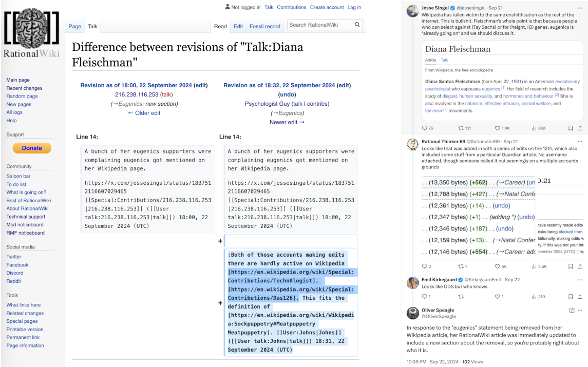Bookmark Jesse Singal's tweet

571,128
